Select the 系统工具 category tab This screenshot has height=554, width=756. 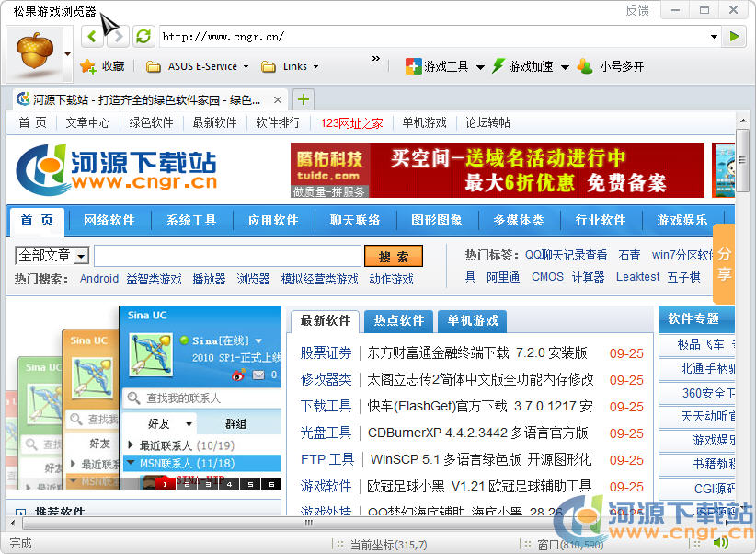coord(191,221)
